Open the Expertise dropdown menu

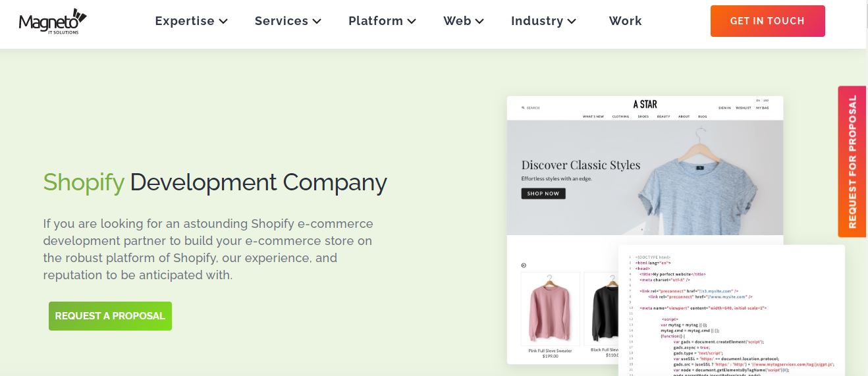coord(192,21)
